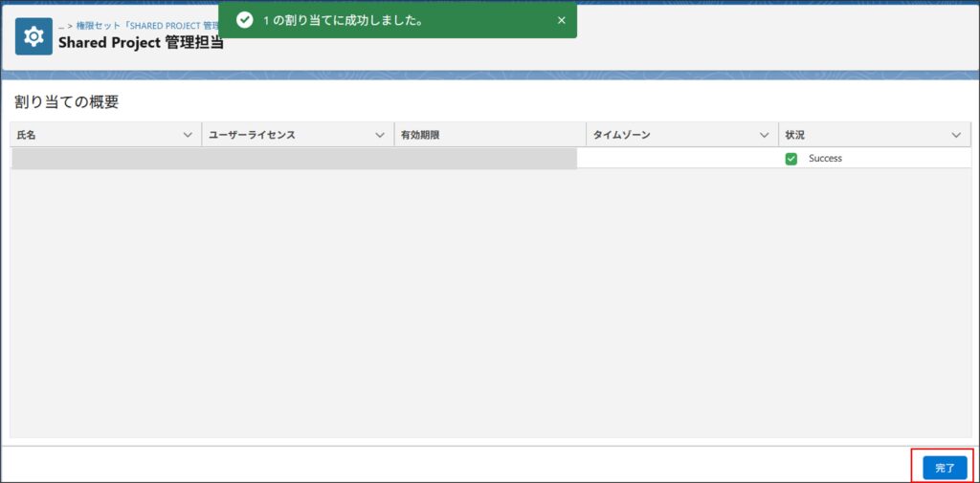This screenshot has width=980, height=483.
Task: Open the ユーザーライセンス column dropdown chevron
Action: [x=380, y=136]
